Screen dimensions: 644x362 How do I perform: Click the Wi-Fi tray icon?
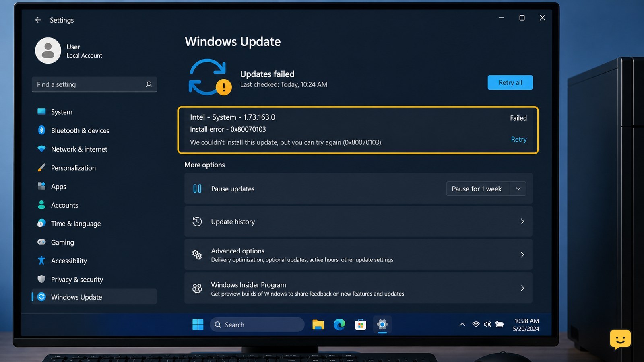pyautogui.click(x=476, y=324)
